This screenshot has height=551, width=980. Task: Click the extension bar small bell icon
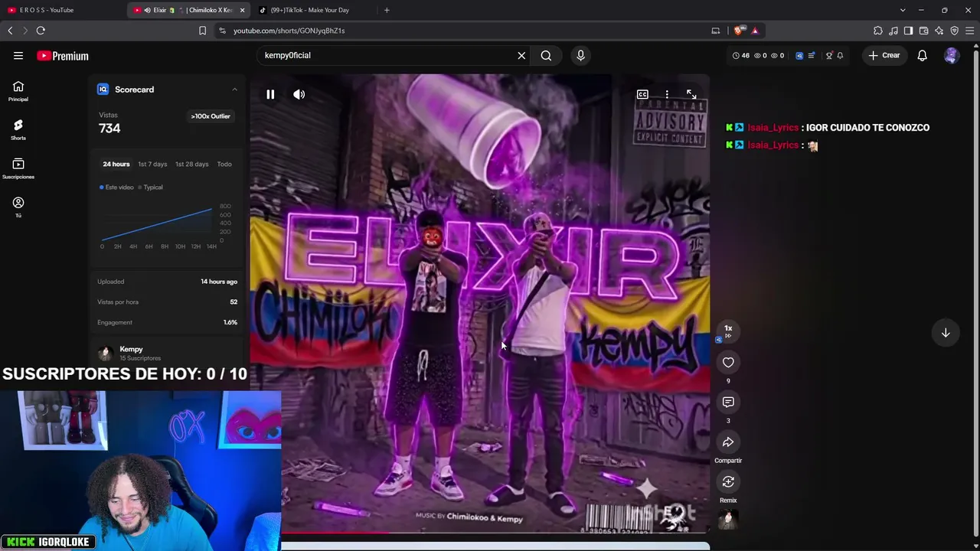(x=840, y=55)
